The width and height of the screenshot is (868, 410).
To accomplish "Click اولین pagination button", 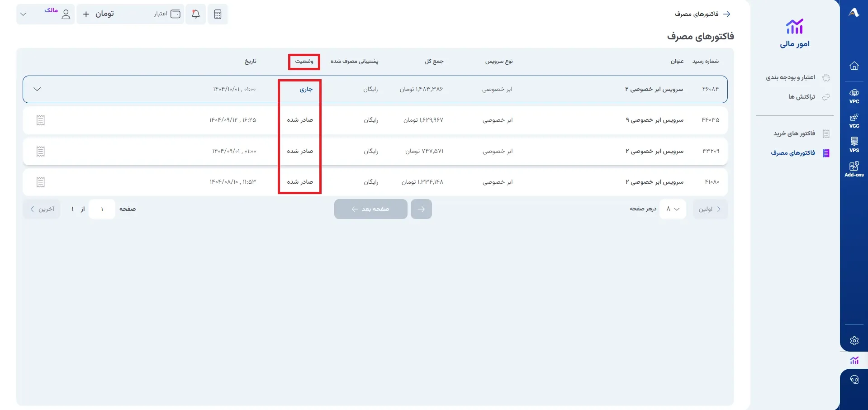I will pyautogui.click(x=710, y=209).
